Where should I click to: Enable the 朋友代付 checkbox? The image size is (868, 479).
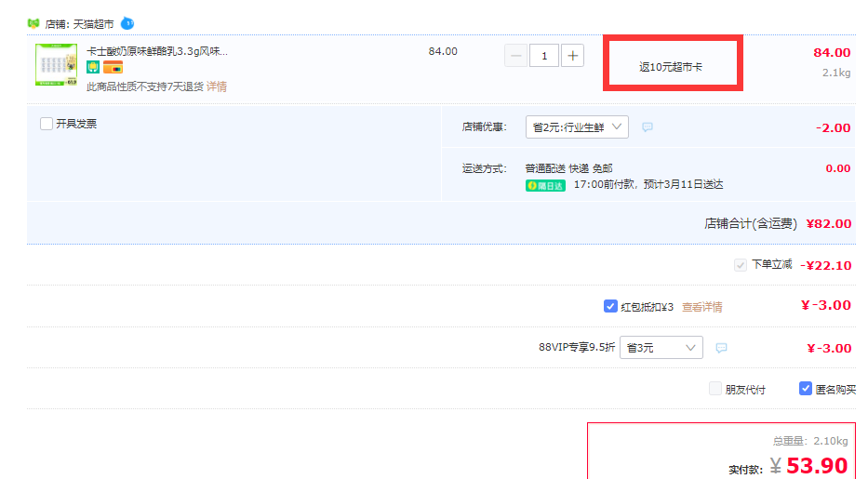coord(715,388)
